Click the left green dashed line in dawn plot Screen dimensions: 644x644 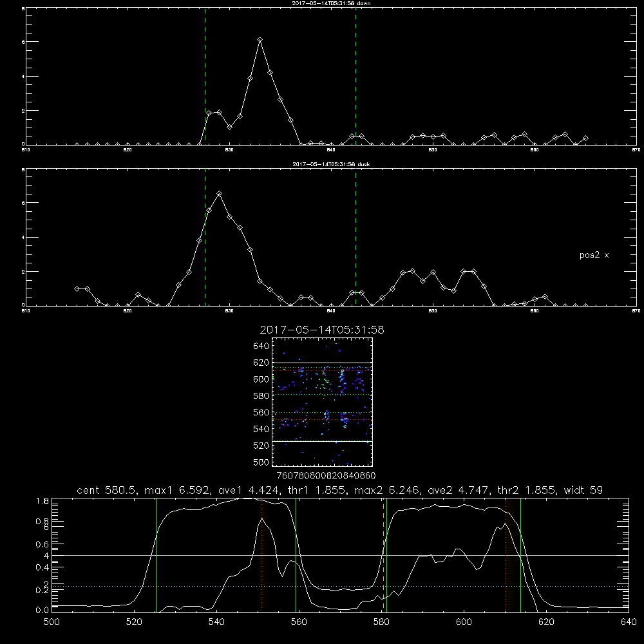click(x=205, y=77)
